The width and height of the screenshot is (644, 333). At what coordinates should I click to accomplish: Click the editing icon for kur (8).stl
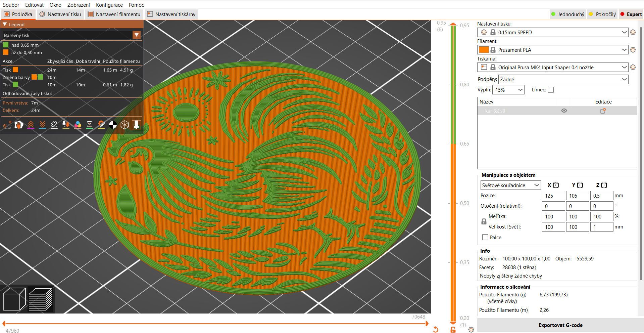tap(603, 111)
